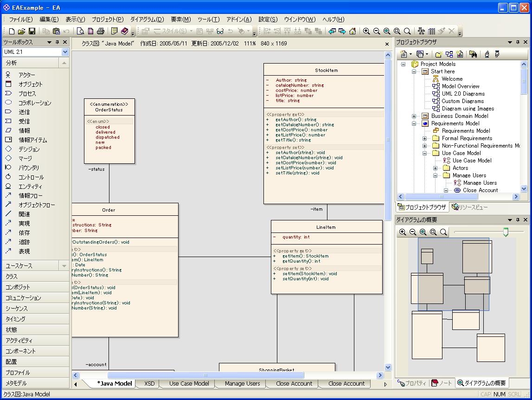Click the Save icon in the main toolbar
Viewport: 532px width, 400px height.
click(x=32, y=31)
